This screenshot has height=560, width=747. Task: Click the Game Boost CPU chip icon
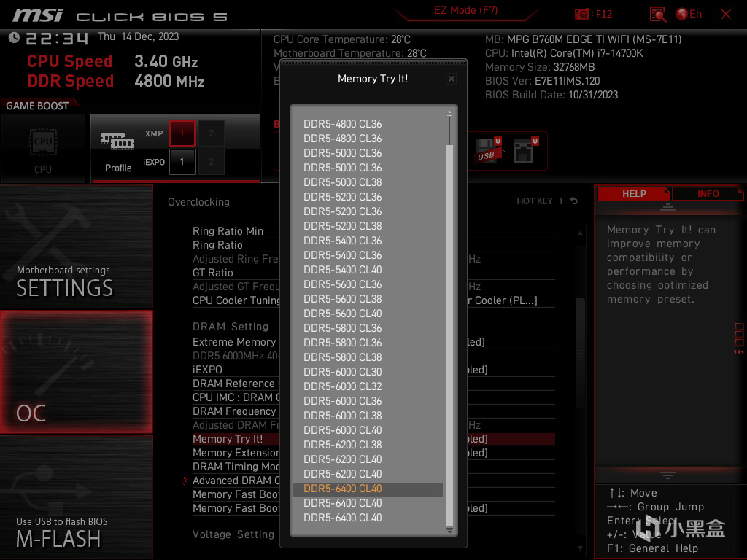[43, 141]
